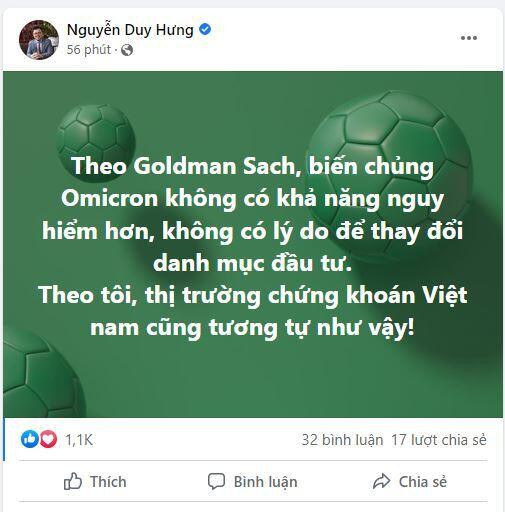This screenshot has height=512, width=505.
Task: Select the Bình luận text button
Action: (x=265, y=482)
